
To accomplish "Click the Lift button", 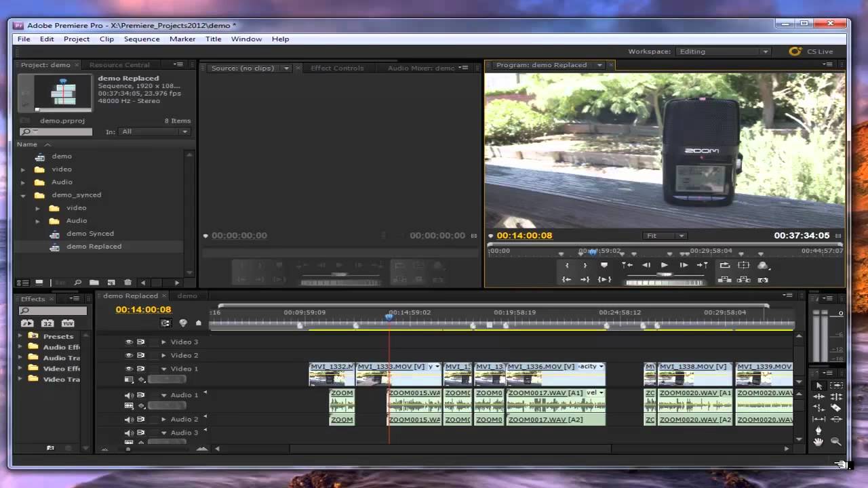I will tap(725, 279).
